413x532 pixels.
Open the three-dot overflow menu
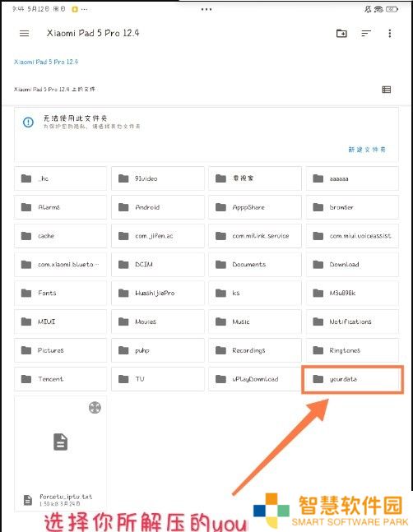(390, 33)
